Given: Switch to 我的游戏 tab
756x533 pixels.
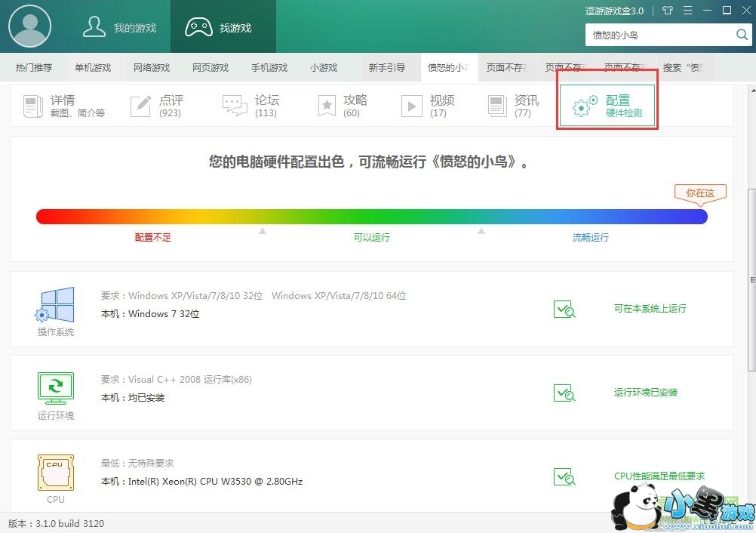Looking at the screenshot, I should [x=120, y=27].
